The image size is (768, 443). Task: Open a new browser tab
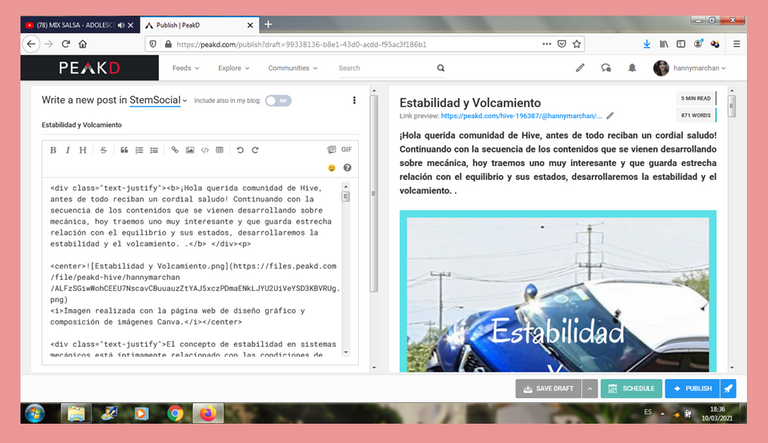pyautogui.click(x=268, y=25)
